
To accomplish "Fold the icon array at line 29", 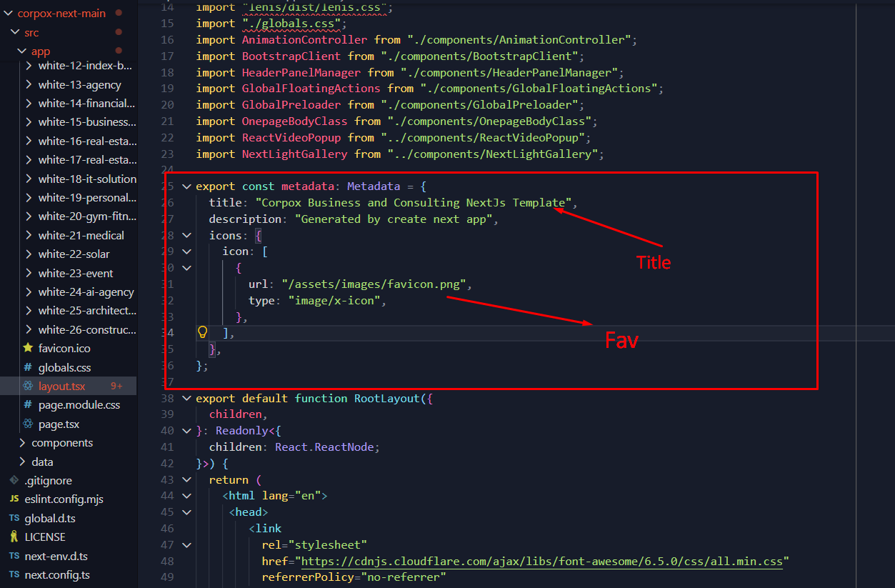I will tap(186, 251).
